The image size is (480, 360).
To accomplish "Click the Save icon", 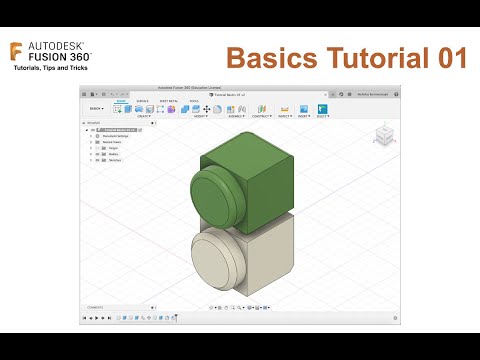I will [x=104, y=94].
